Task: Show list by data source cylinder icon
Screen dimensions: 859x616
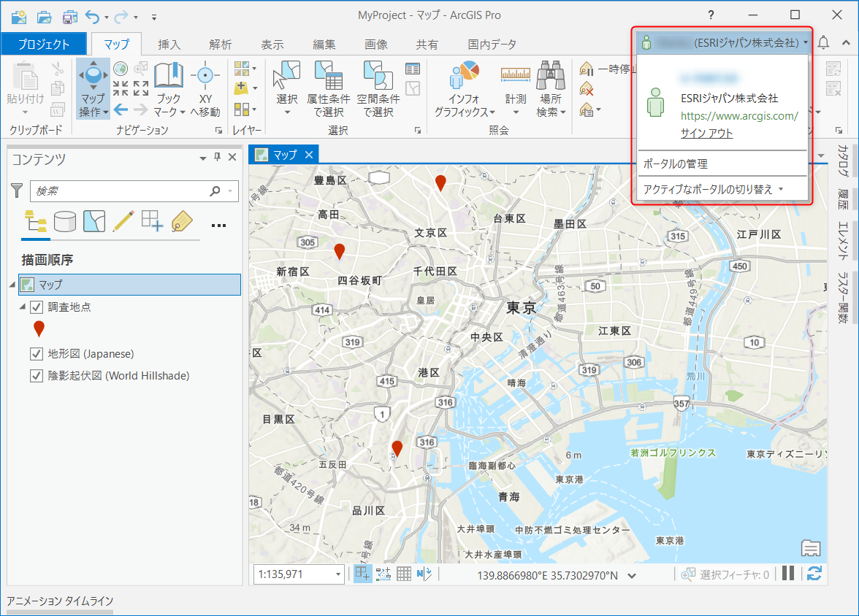Action: pyautogui.click(x=64, y=222)
